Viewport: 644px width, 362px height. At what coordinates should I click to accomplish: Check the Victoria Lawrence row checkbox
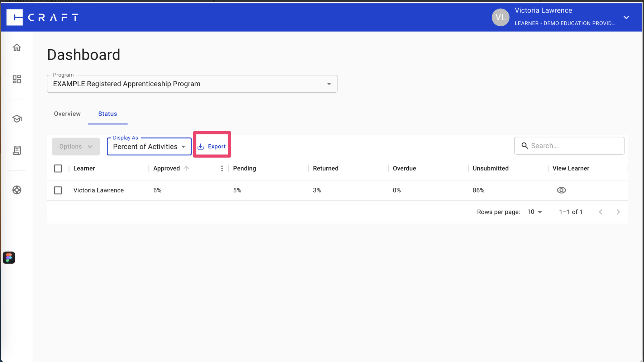coord(58,190)
